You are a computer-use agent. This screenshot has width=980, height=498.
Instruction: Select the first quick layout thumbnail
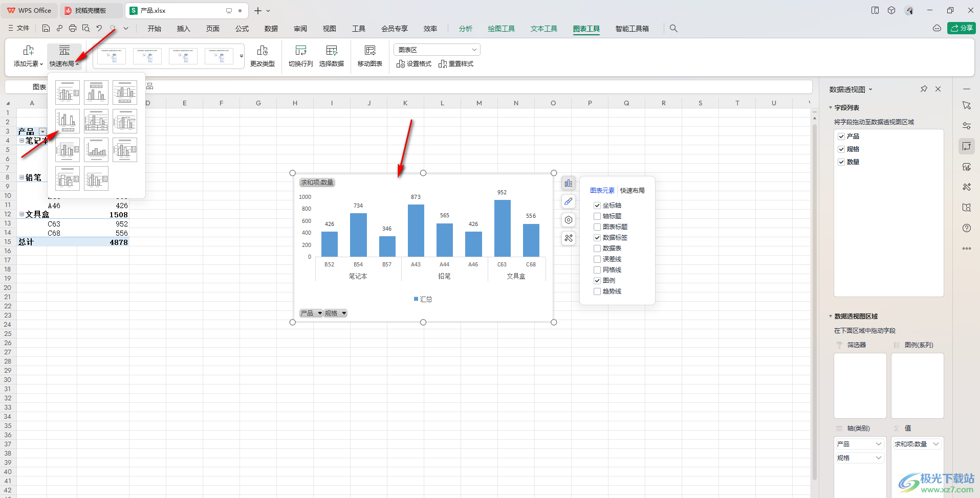[68, 93]
